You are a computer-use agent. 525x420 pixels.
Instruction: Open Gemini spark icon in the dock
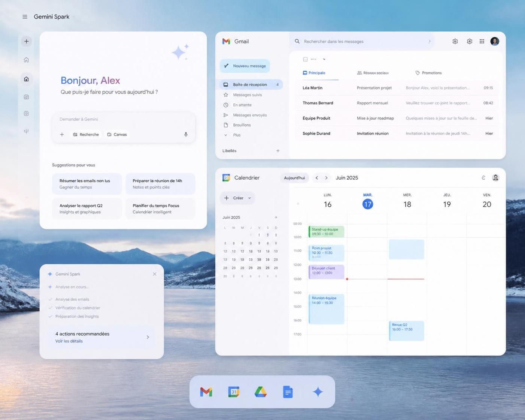(x=318, y=392)
